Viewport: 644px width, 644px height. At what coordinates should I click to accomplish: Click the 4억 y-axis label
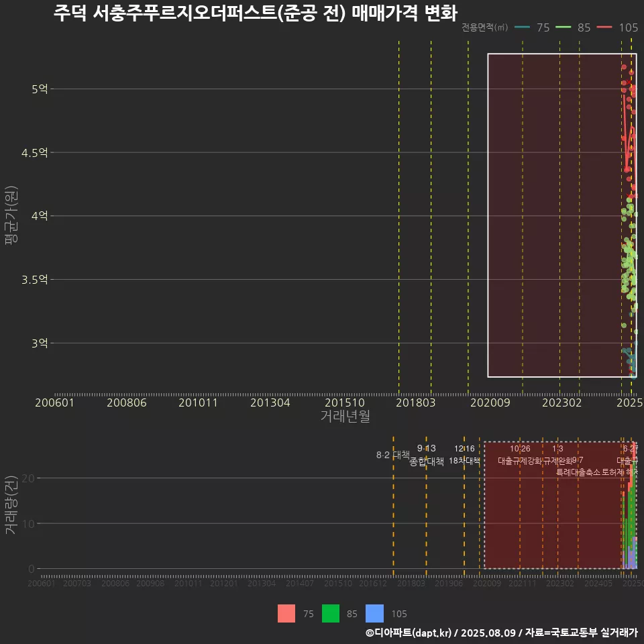click(40, 215)
